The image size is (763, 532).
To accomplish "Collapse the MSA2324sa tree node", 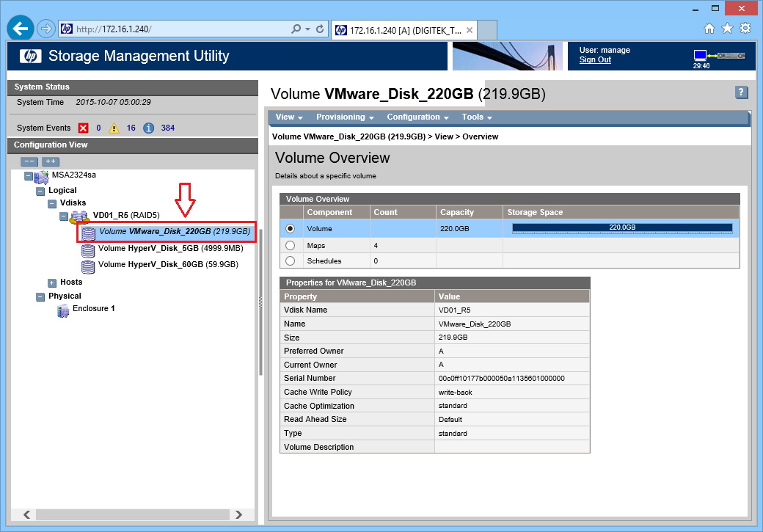I will [x=28, y=175].
